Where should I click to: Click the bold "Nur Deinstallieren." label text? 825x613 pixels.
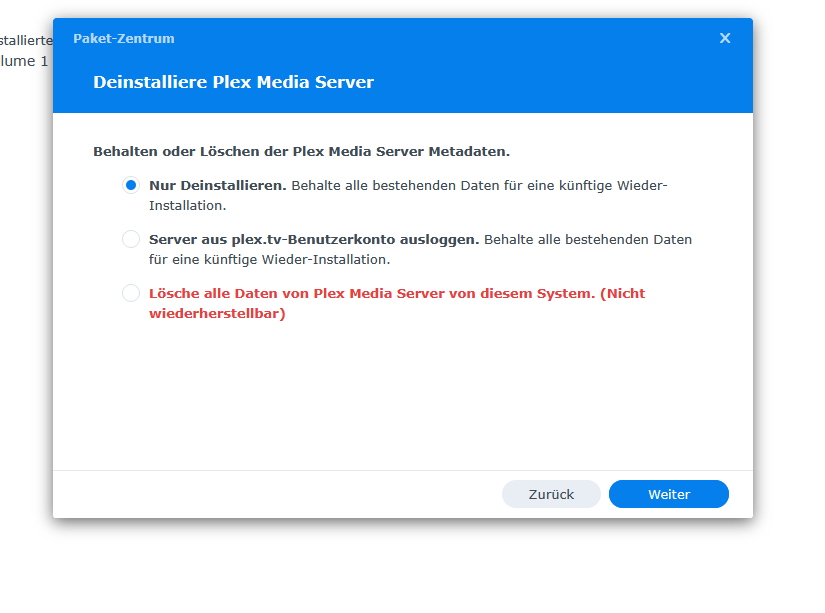218,186
